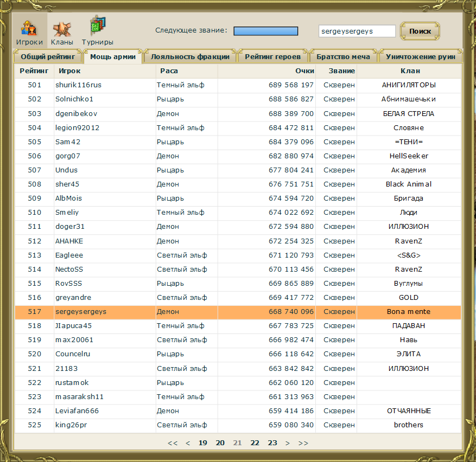Open the Игроки players ranking icon
The width and height of the screenshot is (476, 462).
tap(29, 31)
